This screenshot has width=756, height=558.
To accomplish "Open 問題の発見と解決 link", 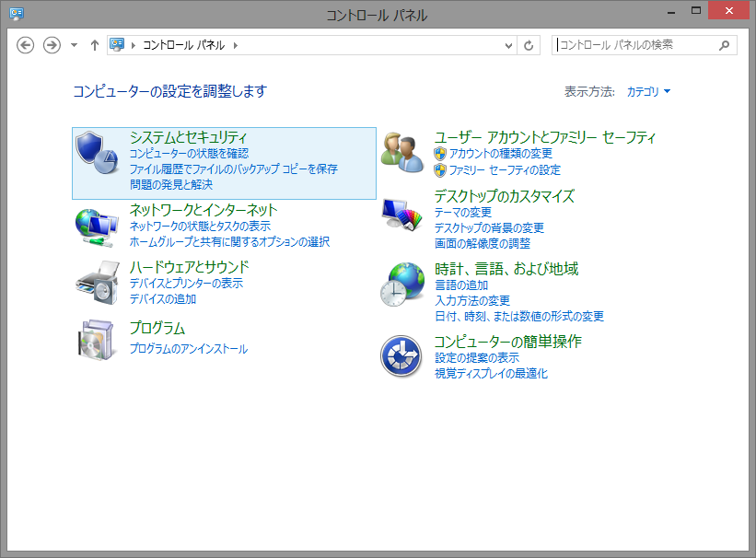I will [171, 184].
